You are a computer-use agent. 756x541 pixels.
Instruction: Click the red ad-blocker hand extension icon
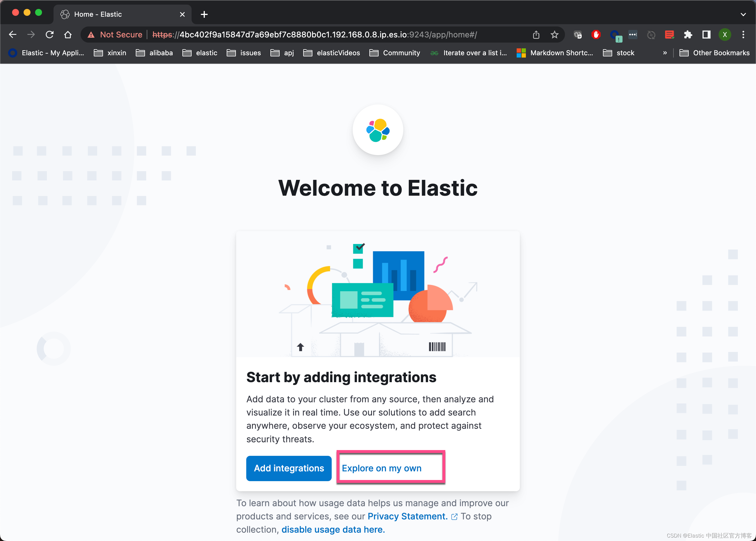596,34
